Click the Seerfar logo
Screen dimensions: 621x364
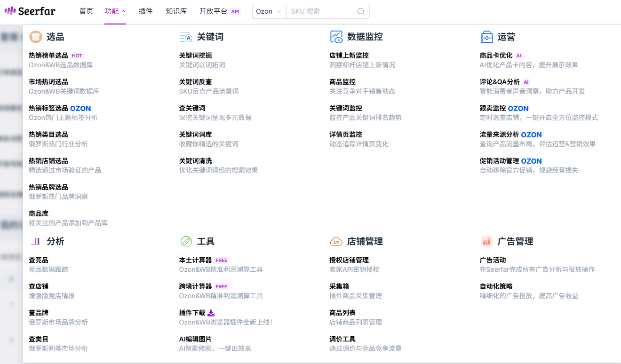click(30, 11)
